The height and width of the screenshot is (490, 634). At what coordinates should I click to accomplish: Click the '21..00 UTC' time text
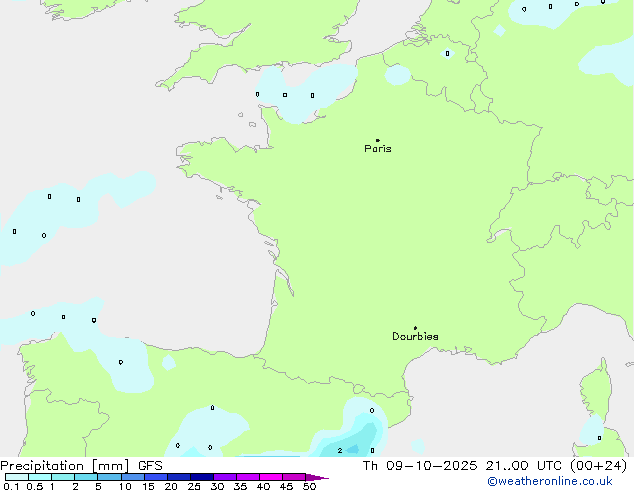(524, 466)
